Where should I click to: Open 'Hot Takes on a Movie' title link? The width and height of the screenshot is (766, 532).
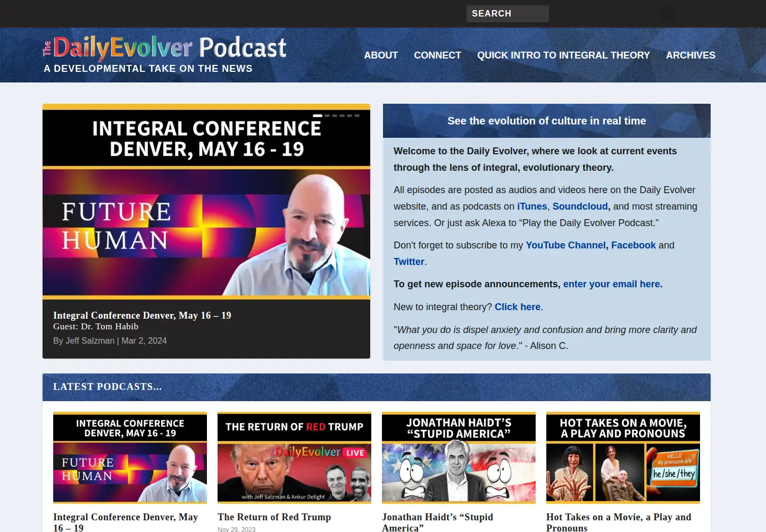[x=619, y=522]
